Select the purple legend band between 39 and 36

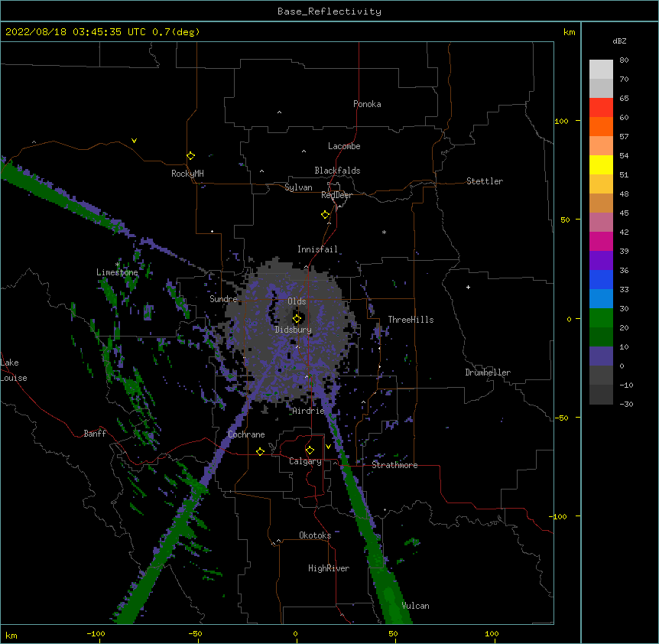601,260
